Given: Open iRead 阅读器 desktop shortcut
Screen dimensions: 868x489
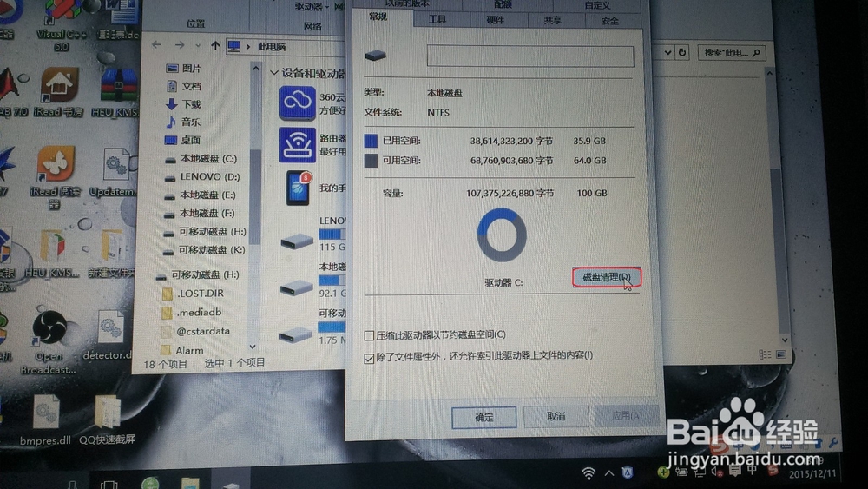Looking at the screenshot, I should click(54, 177).
